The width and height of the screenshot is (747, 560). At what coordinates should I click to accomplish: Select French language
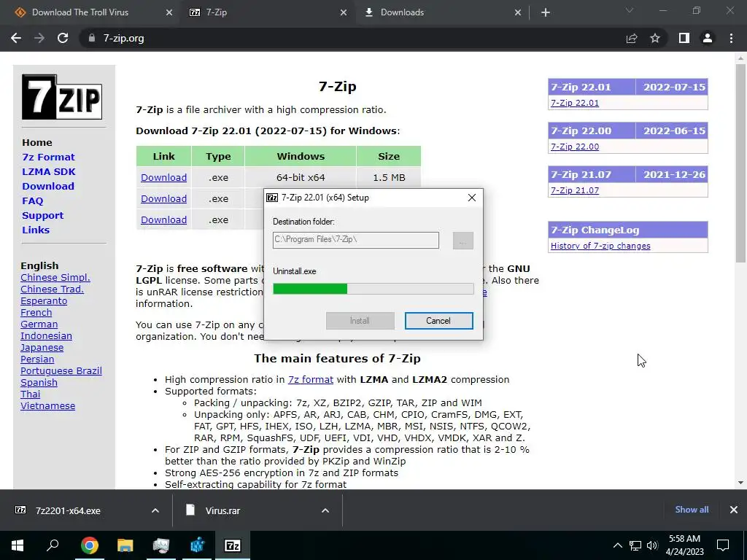point(36,312)
